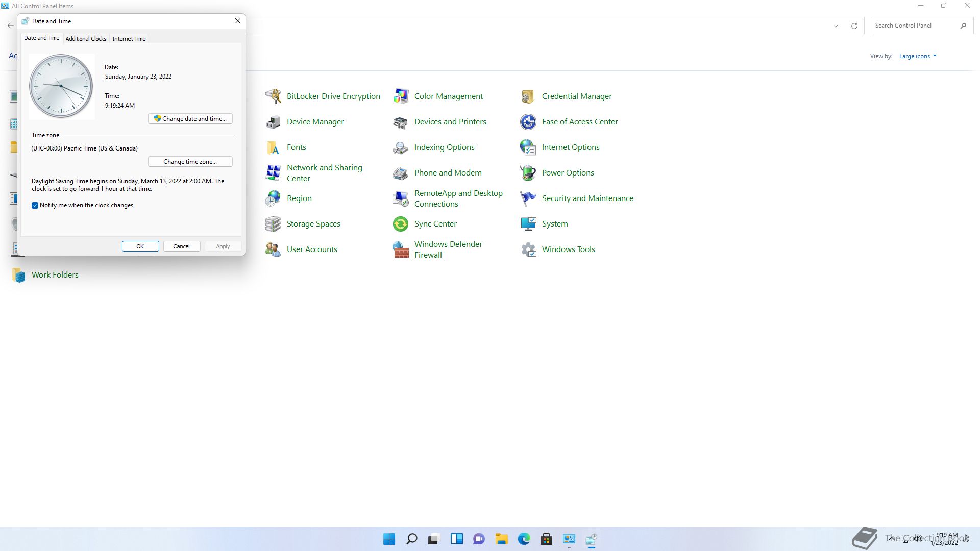Open Color Management icon
The height and width of the screenshot is (551, 980).
tap(401, 96)
